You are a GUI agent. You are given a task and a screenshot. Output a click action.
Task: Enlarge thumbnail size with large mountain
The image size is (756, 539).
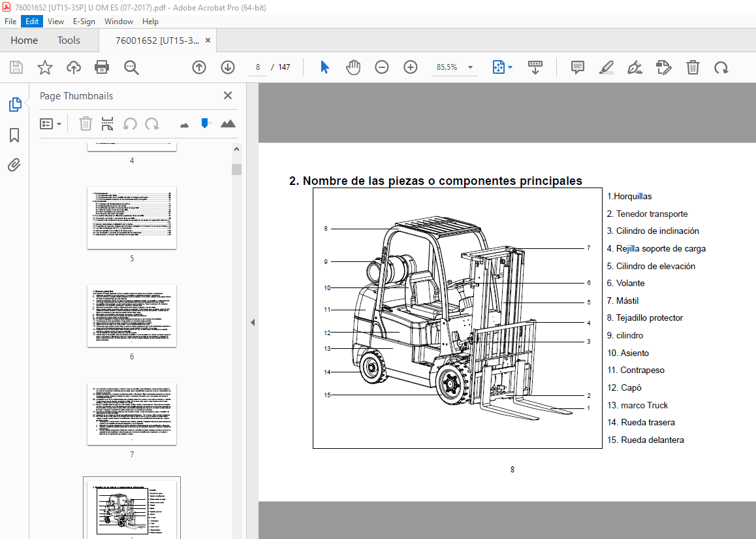228,124
